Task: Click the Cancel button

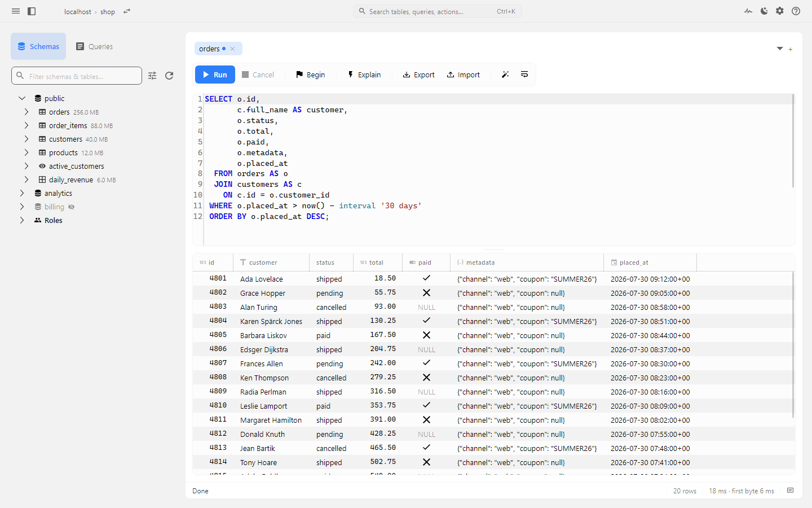Action: (258, 75)
